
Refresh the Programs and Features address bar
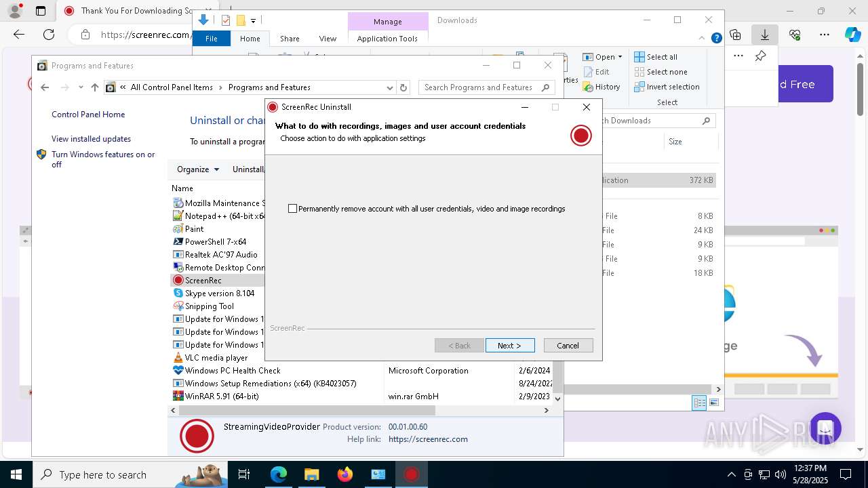403,87
